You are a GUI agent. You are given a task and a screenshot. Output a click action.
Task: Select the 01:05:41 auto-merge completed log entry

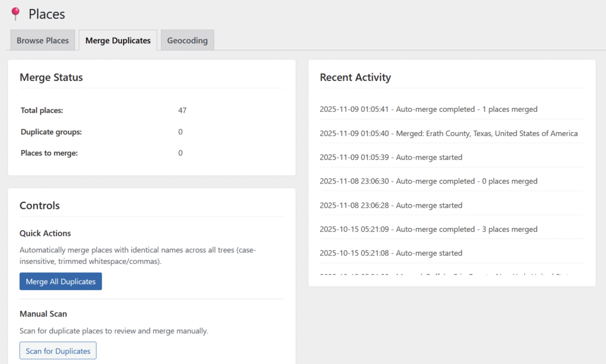[x=428, y=109]
